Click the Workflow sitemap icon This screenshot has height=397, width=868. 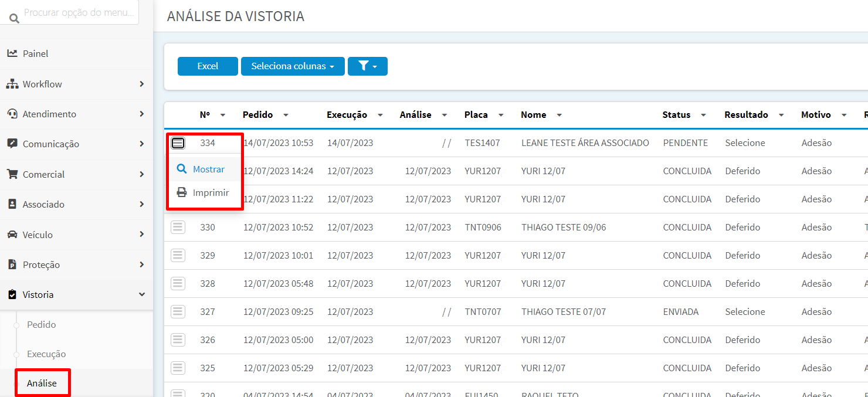pyautogui.click(x=12, y=84)
